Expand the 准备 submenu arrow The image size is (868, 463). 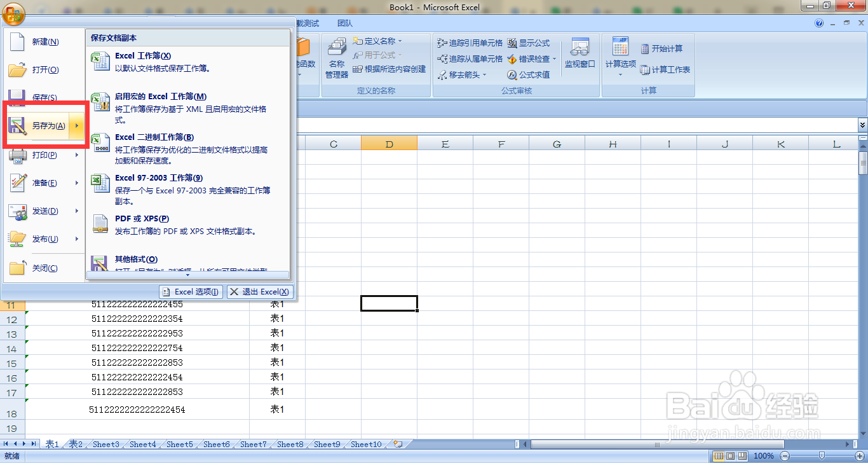coord(77,183)
